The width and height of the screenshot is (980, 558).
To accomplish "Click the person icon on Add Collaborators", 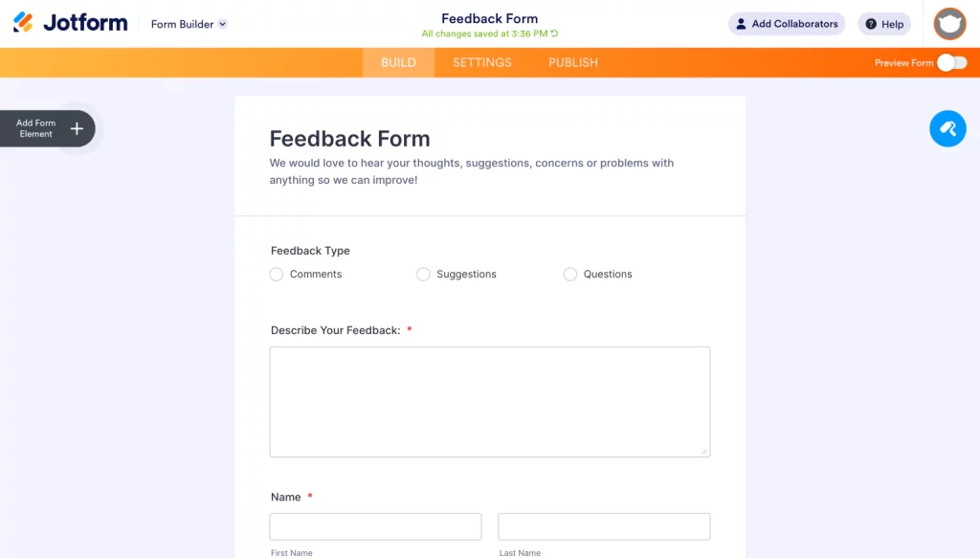I will pyautogui.click(x=741, y=23).
